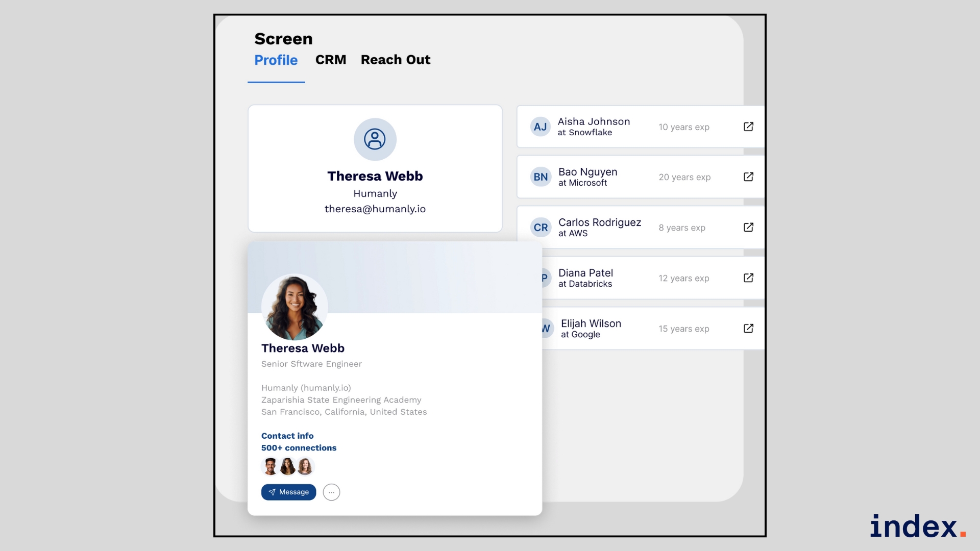Click the connection avatars thumbnails
The image size is (980, 551).
tap(287, 466)
